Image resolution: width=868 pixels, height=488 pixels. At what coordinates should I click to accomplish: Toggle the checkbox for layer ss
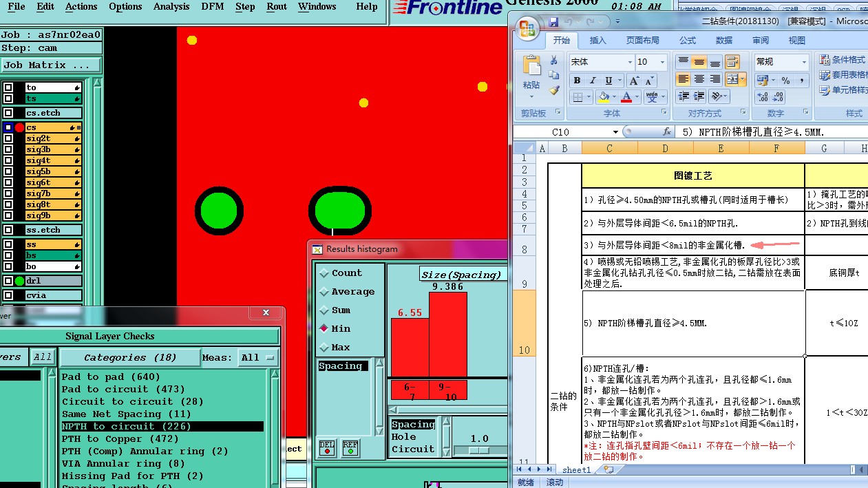click(x=8, y=244)
